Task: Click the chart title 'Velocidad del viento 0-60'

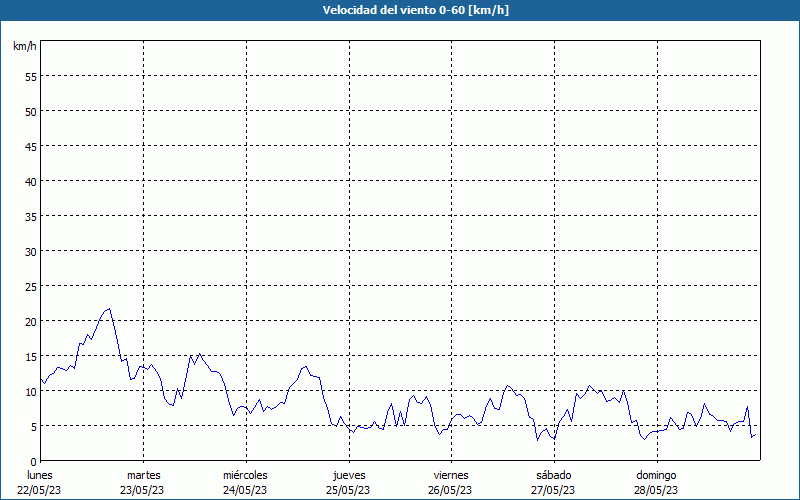Action: (400, 10)
